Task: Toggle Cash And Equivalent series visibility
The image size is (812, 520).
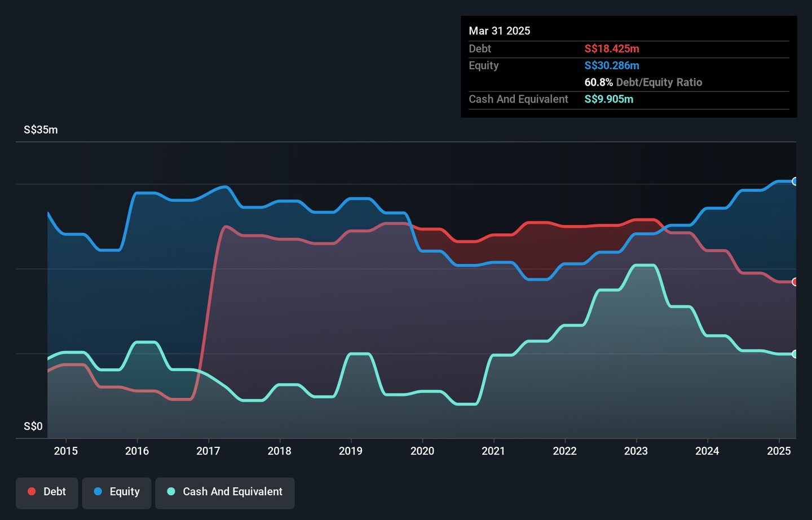Action: click(225, 492)
